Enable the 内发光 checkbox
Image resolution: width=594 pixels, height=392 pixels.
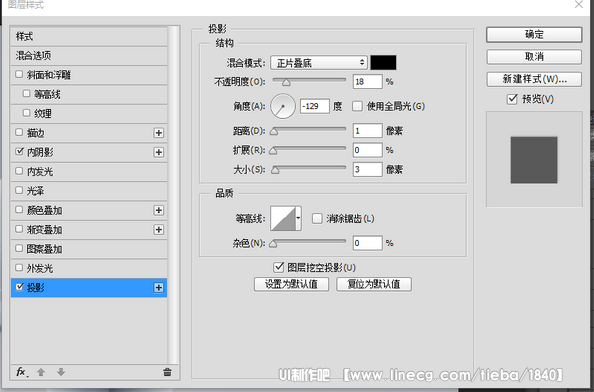(19, 171)
